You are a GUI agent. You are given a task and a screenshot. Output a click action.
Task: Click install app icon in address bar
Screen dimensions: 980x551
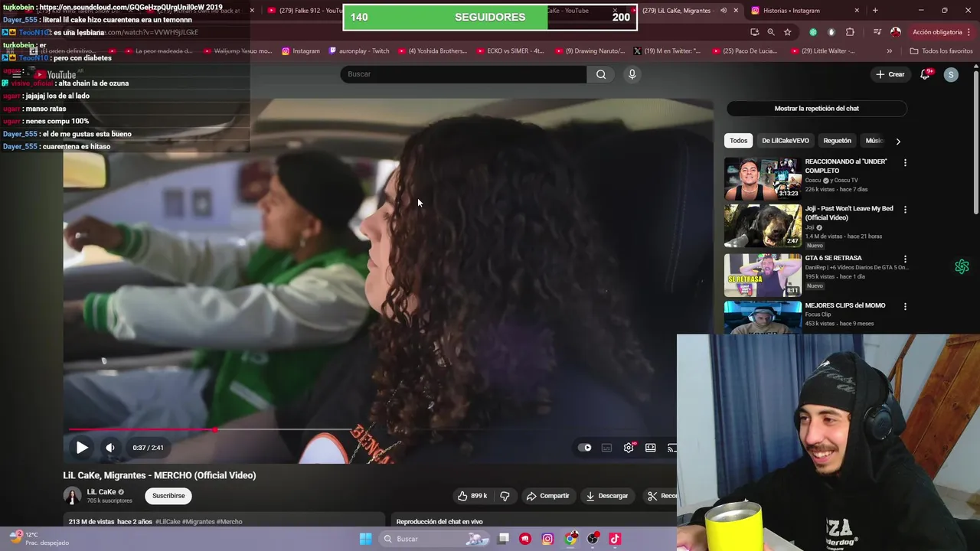(755, 32)
